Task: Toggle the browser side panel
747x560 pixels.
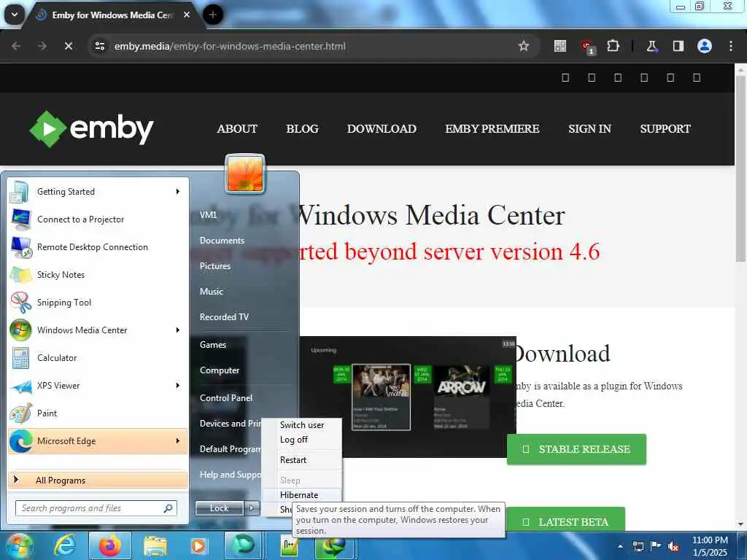Action: [678, 46]
